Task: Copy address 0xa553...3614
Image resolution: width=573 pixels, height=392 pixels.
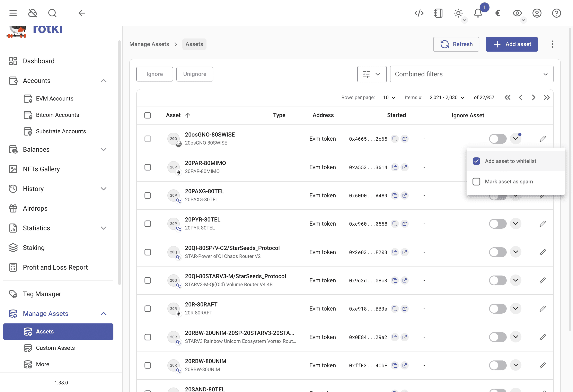Action: (x=395, y=167)
